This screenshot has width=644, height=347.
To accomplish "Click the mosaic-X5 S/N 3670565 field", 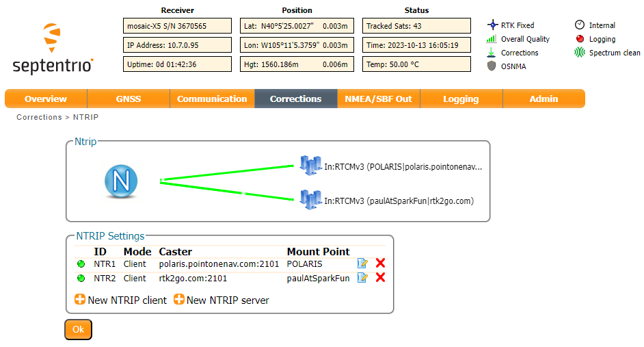I will tap(178, 26).
